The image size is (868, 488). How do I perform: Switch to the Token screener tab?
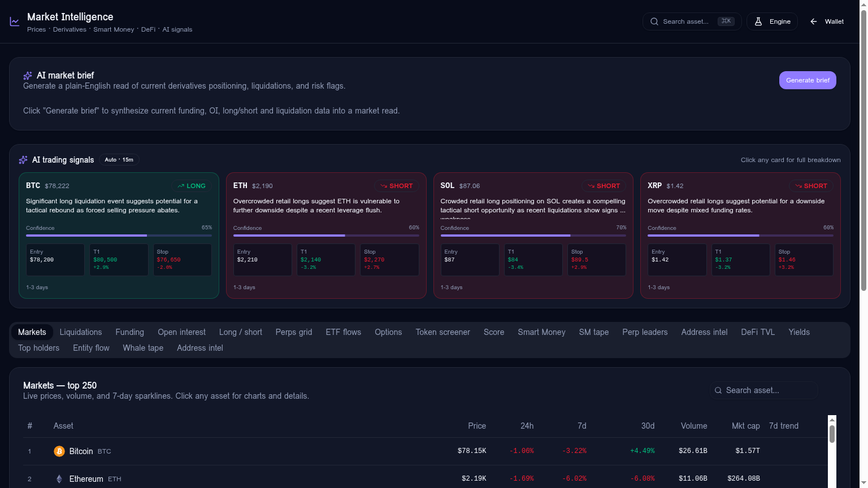(x=443, y=332)
